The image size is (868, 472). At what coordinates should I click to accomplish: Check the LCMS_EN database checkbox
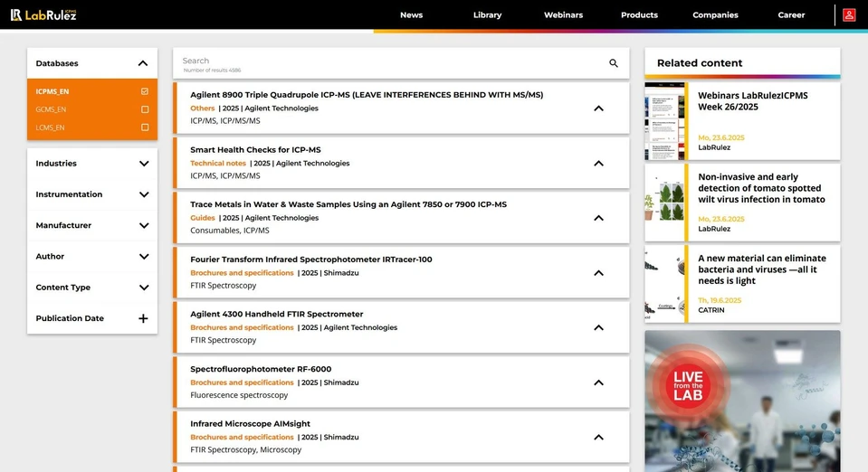pos(145,127)
